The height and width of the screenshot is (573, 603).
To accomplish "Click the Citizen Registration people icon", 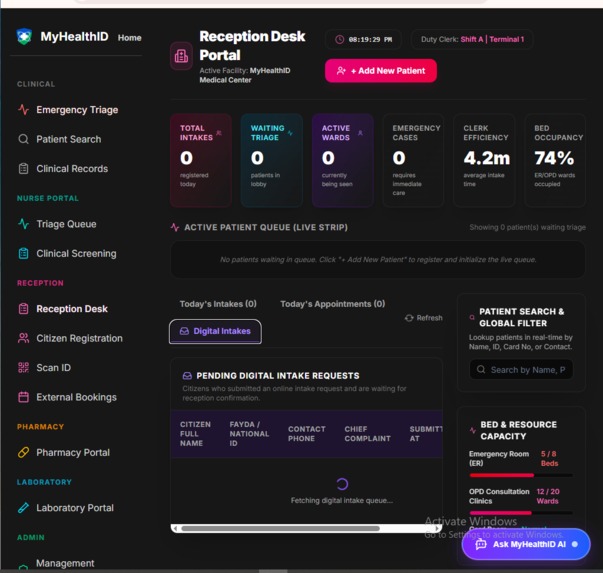I will (x=23, y=338).
